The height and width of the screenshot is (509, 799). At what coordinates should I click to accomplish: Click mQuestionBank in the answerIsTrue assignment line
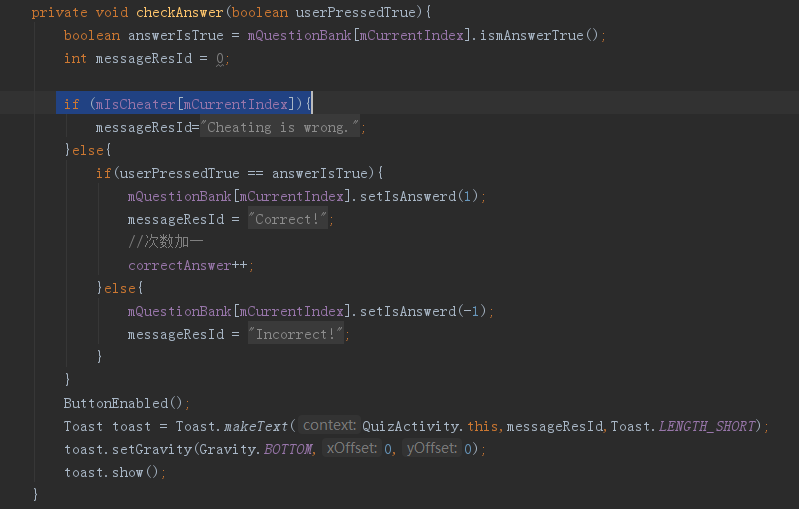click(299, 35)
